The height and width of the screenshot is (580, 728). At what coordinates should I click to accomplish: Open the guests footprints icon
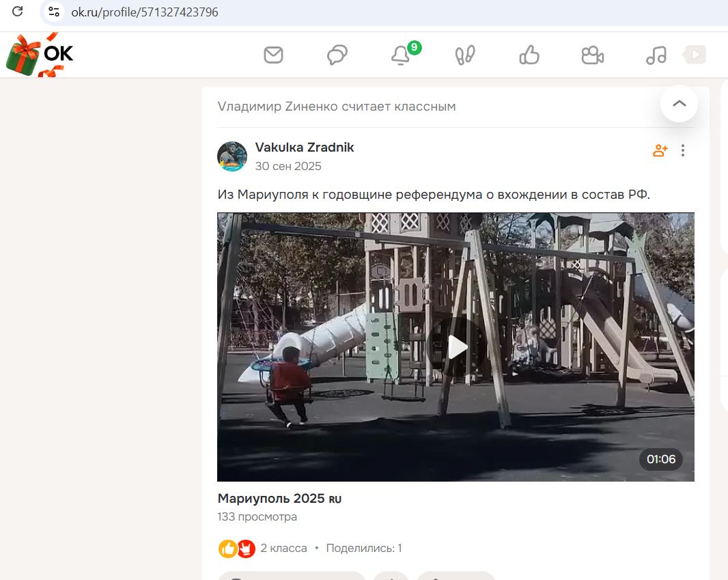(x=465, y=55)
